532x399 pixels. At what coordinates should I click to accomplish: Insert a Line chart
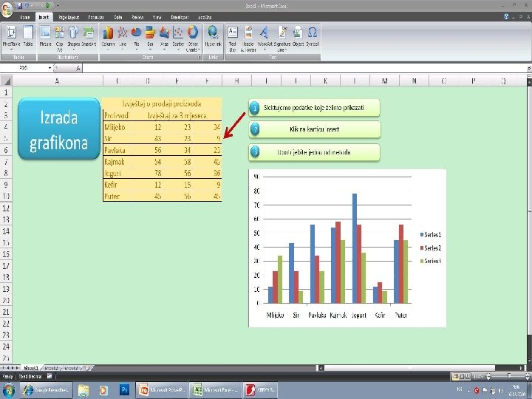(x=123, y=38)
